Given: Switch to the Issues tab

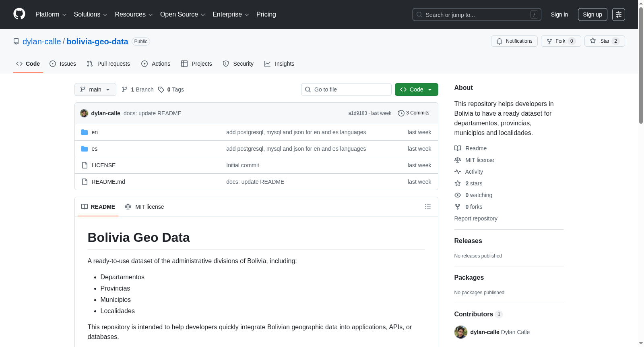Looking at the screenshot, I should point(63,64).
